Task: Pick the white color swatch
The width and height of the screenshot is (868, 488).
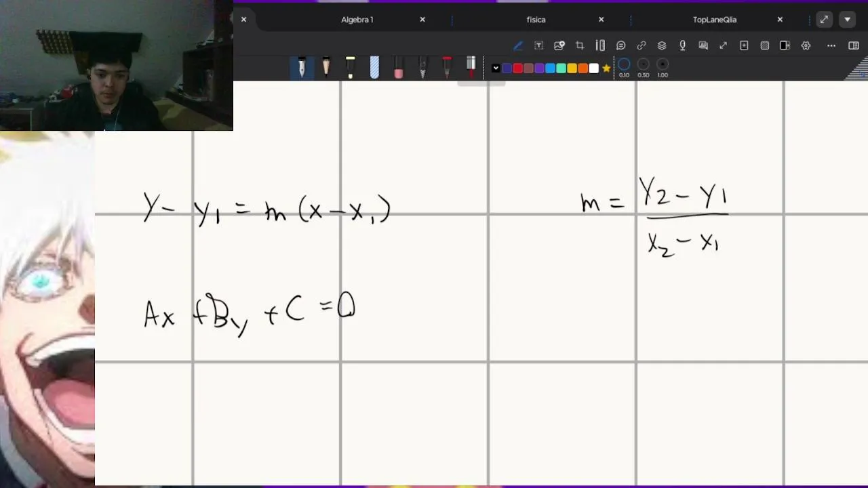Action: 593,68
